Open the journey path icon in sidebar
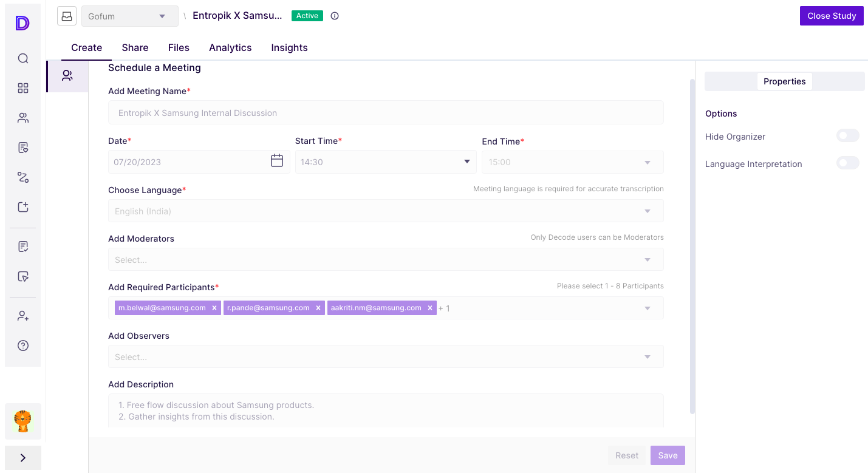Image resolution: width=868 pixels, height=473 pixels. 23,177
